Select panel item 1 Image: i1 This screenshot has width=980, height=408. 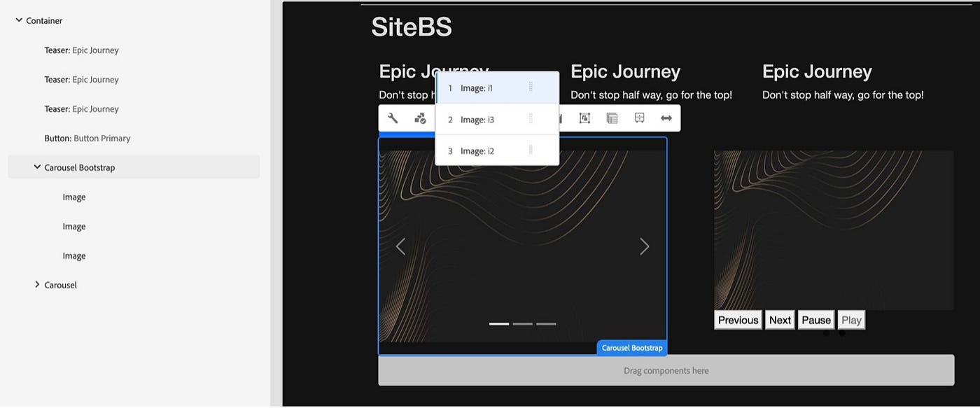tap(498, 88)
